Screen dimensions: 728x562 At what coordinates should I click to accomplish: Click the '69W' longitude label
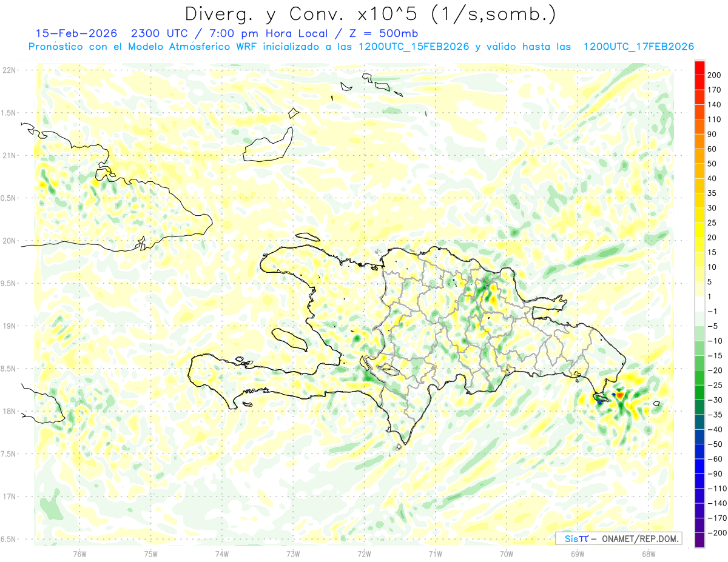click(x=578, y=554)
